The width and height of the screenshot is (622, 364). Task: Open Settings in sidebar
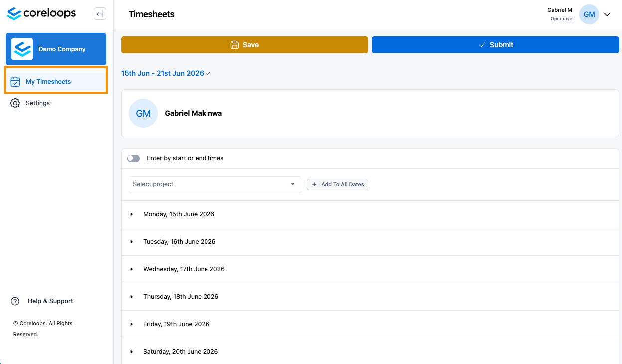click(56, 103)
